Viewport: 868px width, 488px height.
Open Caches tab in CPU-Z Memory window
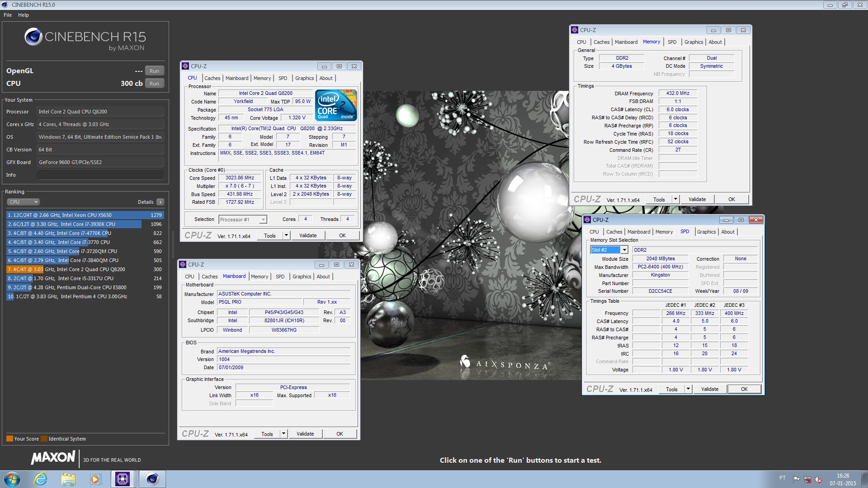(601, 42)
